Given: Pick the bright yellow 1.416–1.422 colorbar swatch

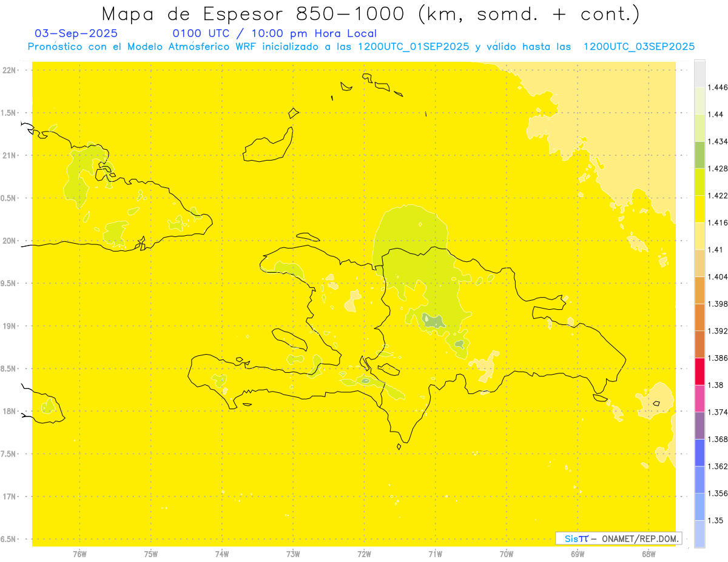Looking at the screenshot, I should coord(699,209).
